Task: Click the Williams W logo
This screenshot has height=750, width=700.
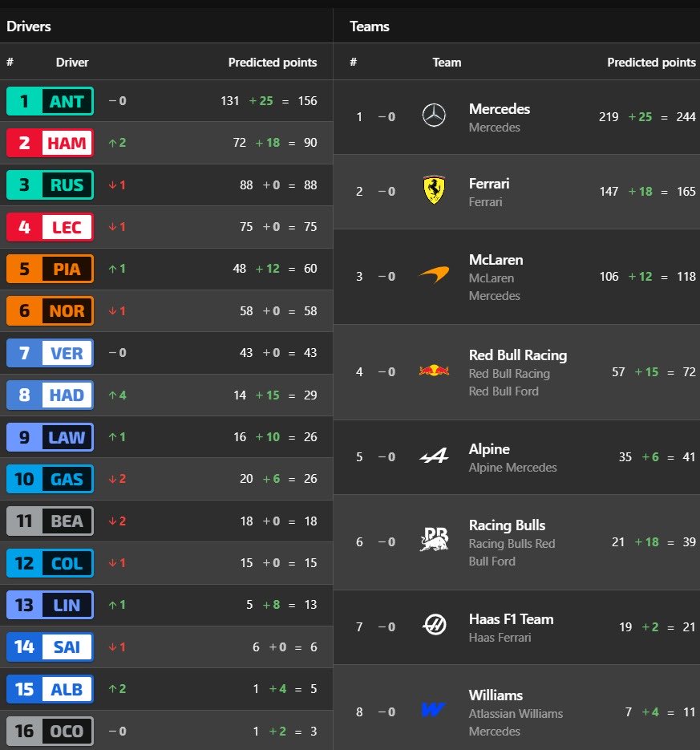Action: tap(433, 709)
